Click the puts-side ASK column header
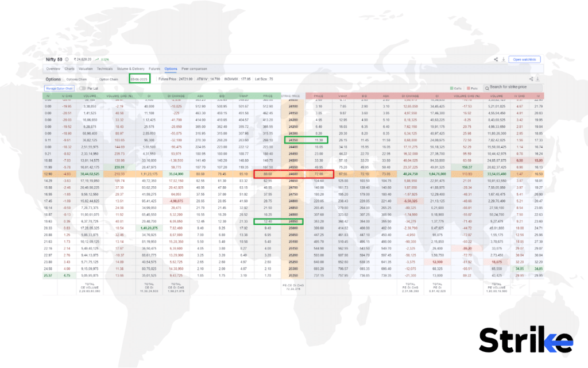This screenshot has width=588, height=368. tap(386, 96)
